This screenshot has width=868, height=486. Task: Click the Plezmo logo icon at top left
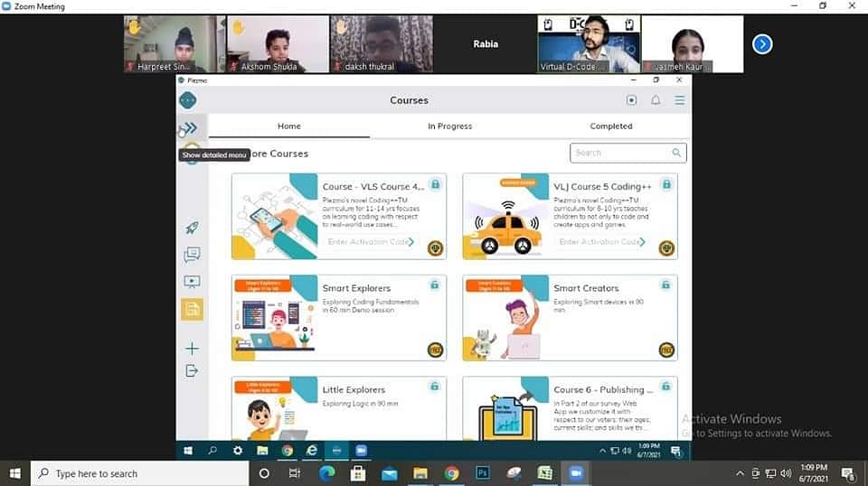[x=188, y=100]
